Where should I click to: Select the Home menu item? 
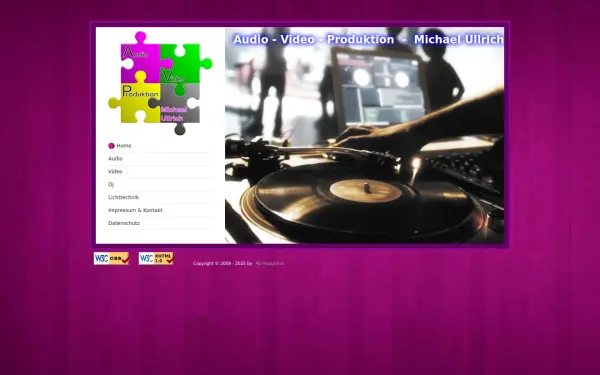pos(160,146)
